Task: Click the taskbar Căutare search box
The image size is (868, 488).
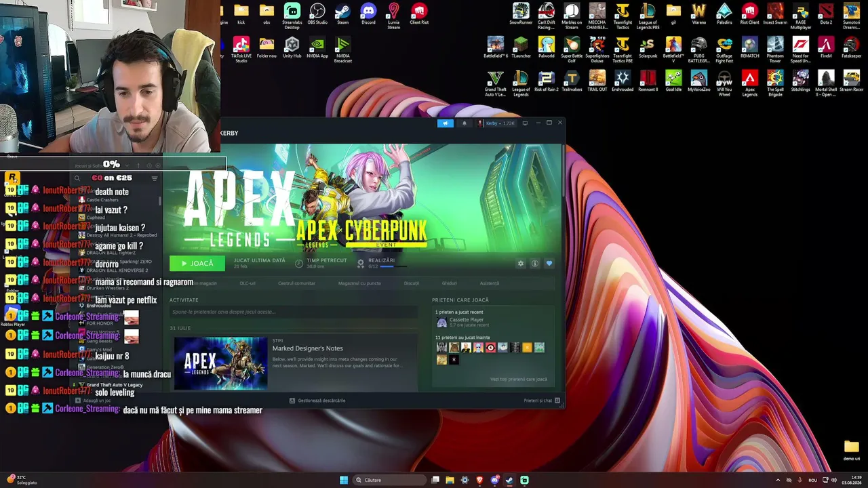Action: 389,480
